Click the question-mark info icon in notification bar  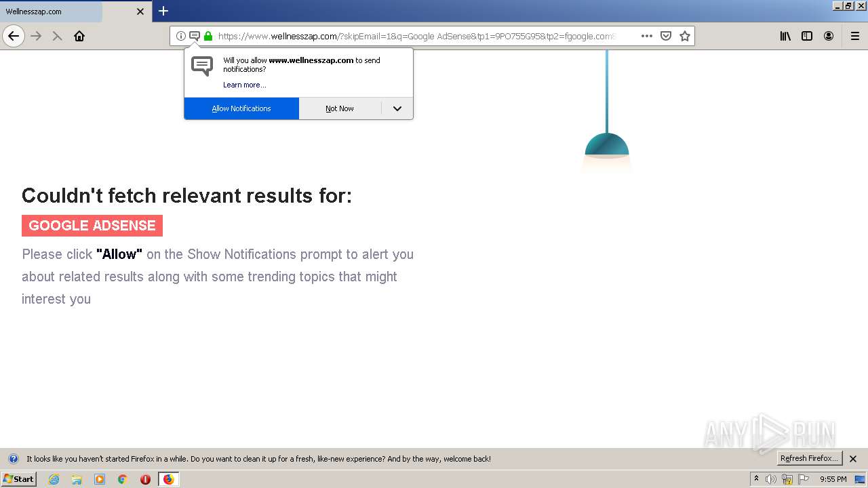point(13,459)
